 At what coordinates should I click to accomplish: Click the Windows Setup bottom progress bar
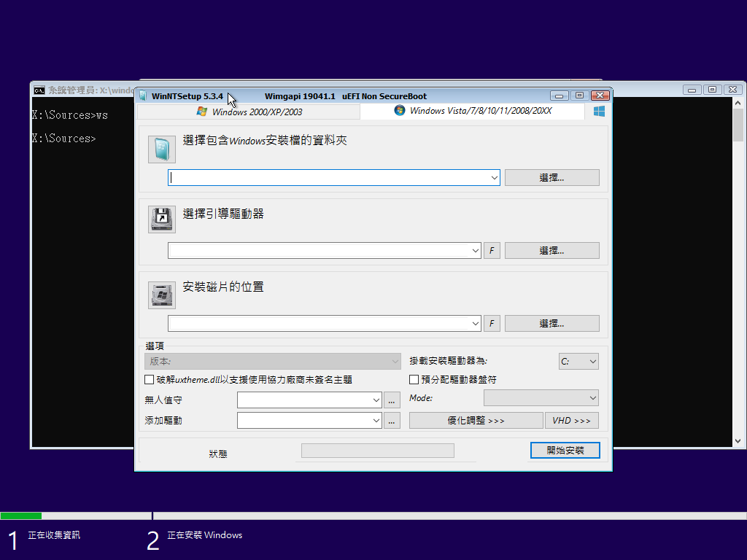point(373,516)
